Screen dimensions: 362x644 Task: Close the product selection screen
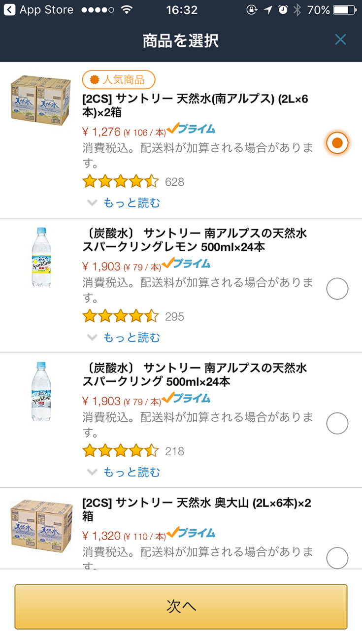coord(340,39)
